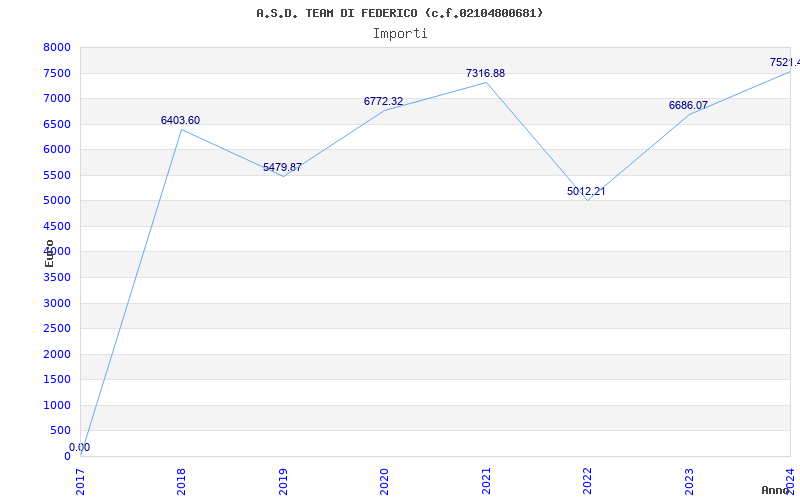Viewport: 800px width, 500px height.
Task: Click the 3500 y-axis tick label
Action: tap(57, 278)
